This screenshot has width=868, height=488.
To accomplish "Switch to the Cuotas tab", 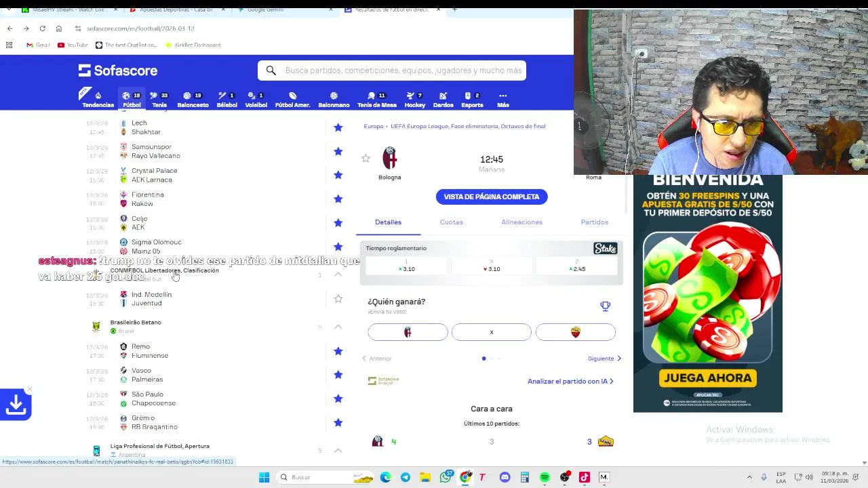I will 451,222.
